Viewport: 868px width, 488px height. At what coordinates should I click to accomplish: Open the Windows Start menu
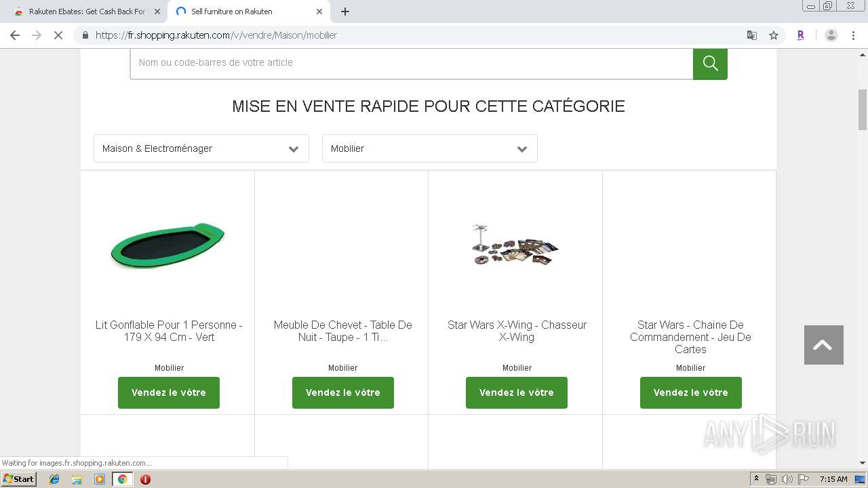point(18,479)
